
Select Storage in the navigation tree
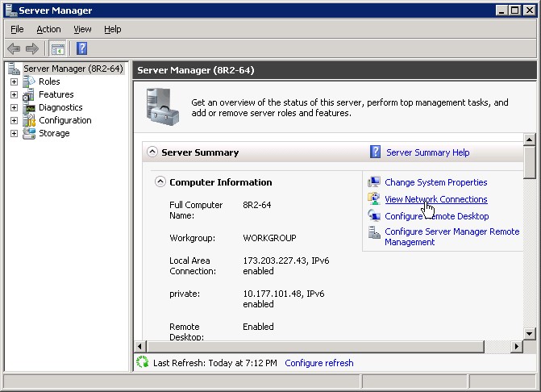pyautogui.click(x=54, y=133)
